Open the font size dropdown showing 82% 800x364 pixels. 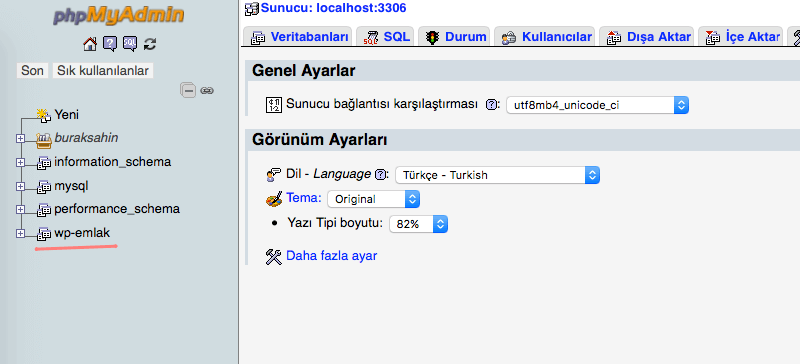(x=418, y=224)
